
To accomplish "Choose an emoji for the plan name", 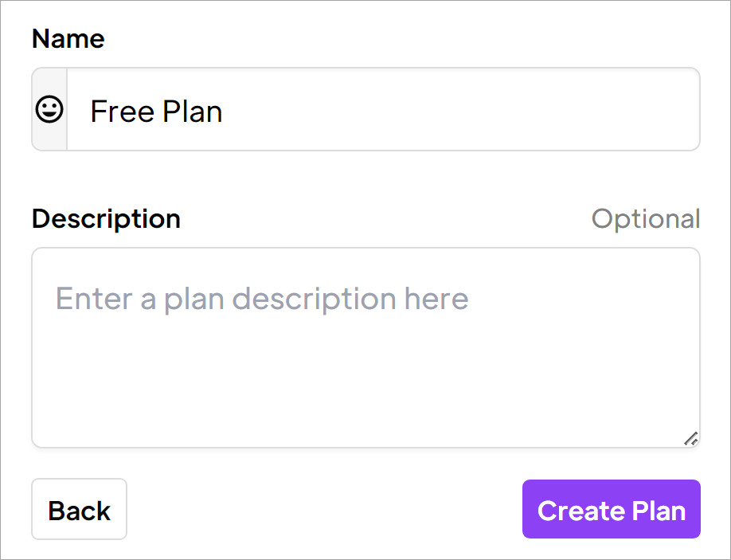I will (49, 110).
